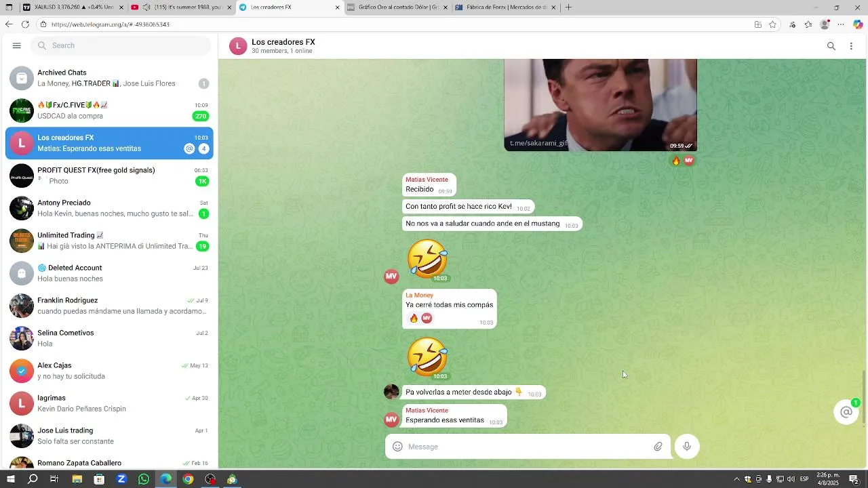868x488 pixels.
Task: Click the fire reaction under the GIF
Action: pyautogui.click(x=676, y=161)
